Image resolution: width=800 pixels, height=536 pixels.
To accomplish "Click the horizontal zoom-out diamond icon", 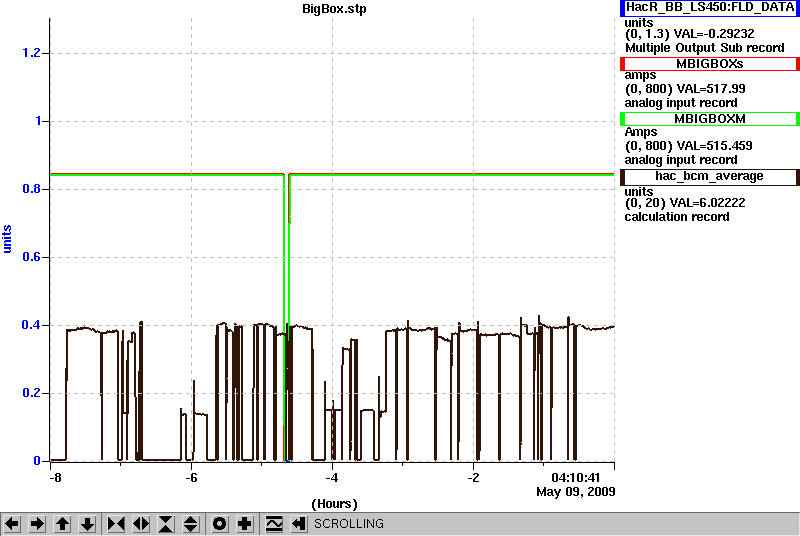I will pos(141,524).
